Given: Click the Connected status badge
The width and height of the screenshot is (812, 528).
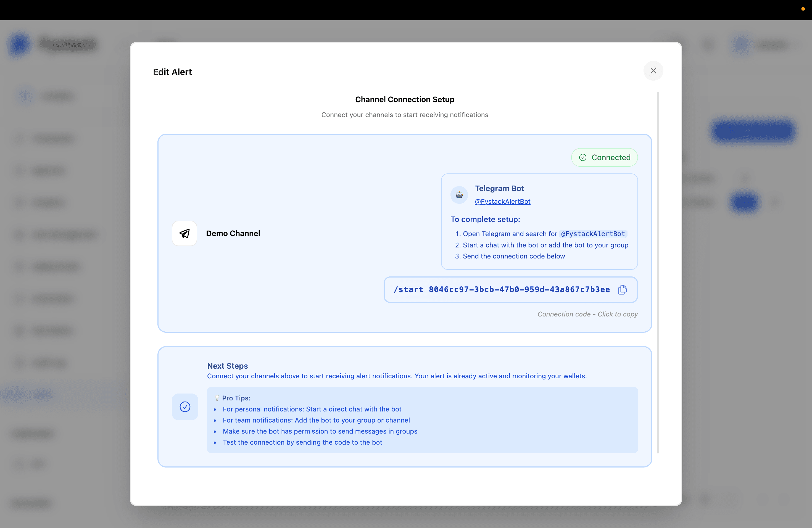Looking at the screenshot, I should (604, 157).
